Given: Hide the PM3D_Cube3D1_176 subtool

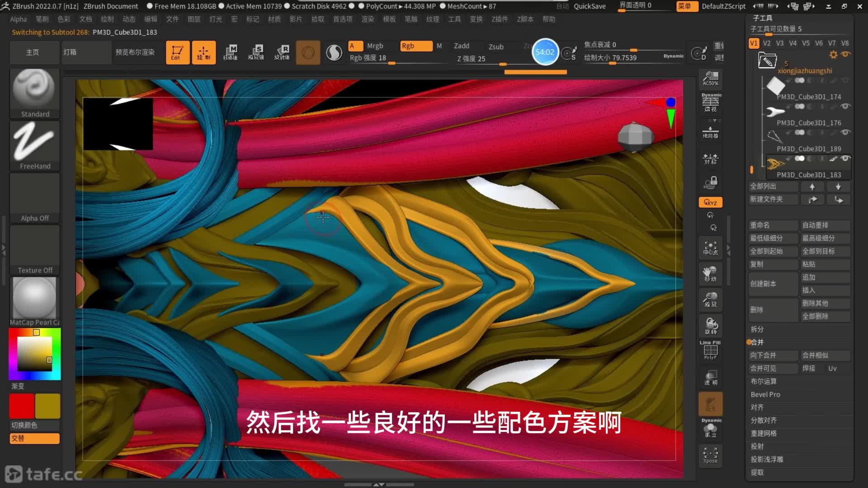Looking at the screenshot, I should [x=845, y=107].
